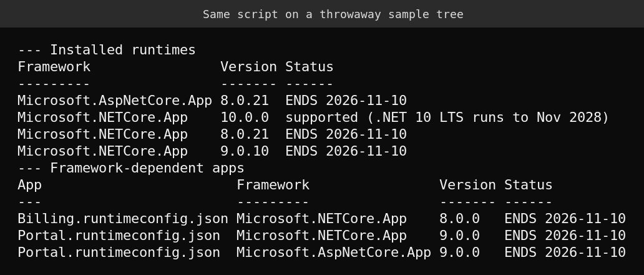Image resolution: width=644 pixels, height=275 pixels.
Task: Click 'Microsoft.AspNetCore.App' in the Portal row
Action: [x=334, y=252]
